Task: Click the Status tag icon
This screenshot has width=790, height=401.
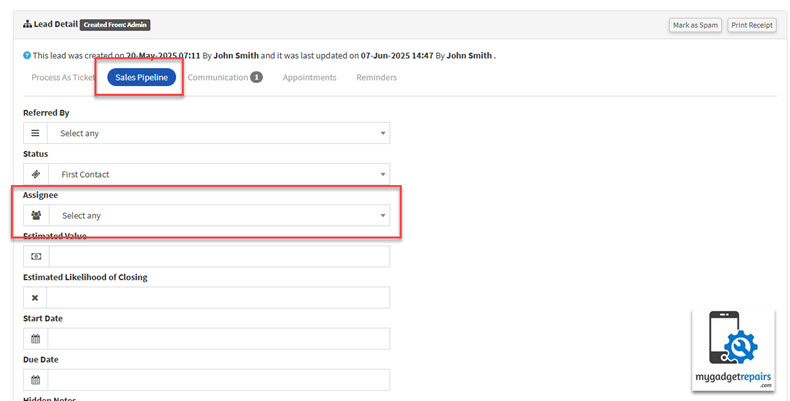Action: pyautogui.click(x=35, y=174)
